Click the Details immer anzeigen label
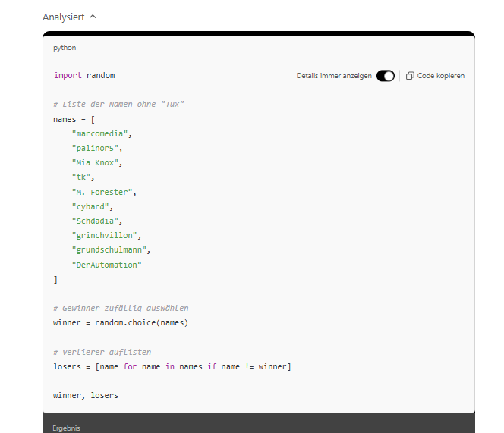Image resolution: width=504 pixels, height=433 pixels. [x=334, y=76]
